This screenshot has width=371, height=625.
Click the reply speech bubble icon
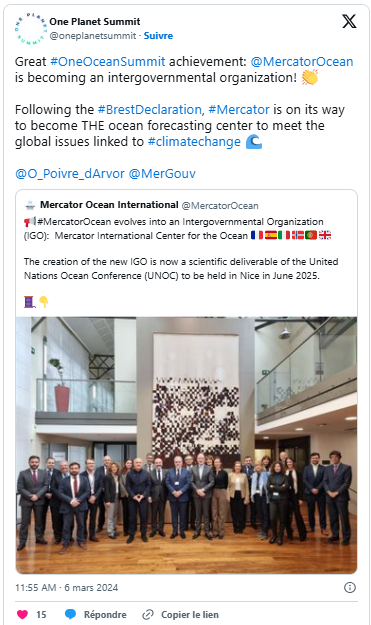71,614
